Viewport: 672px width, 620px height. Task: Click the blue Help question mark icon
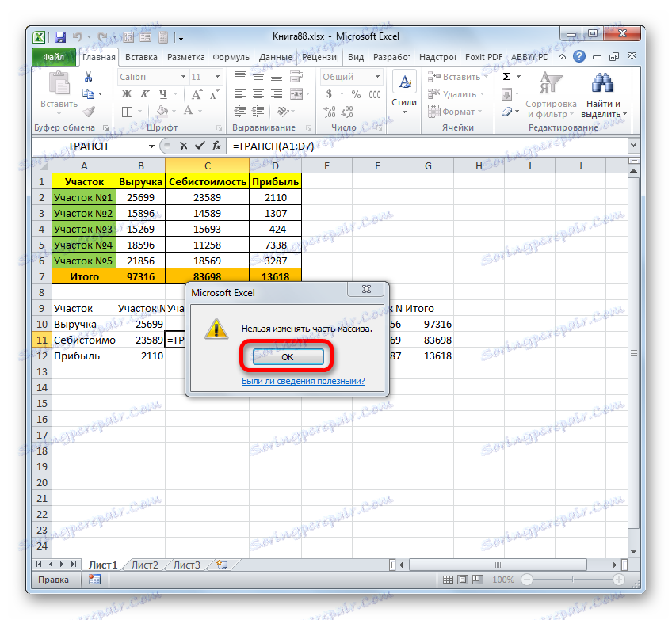pyautogui.click(x=579, y=56)
